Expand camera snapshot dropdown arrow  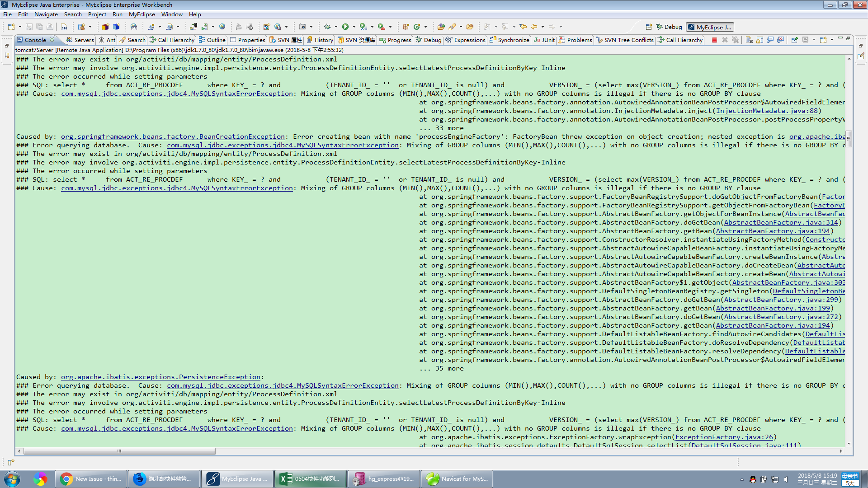click(311, 27)
